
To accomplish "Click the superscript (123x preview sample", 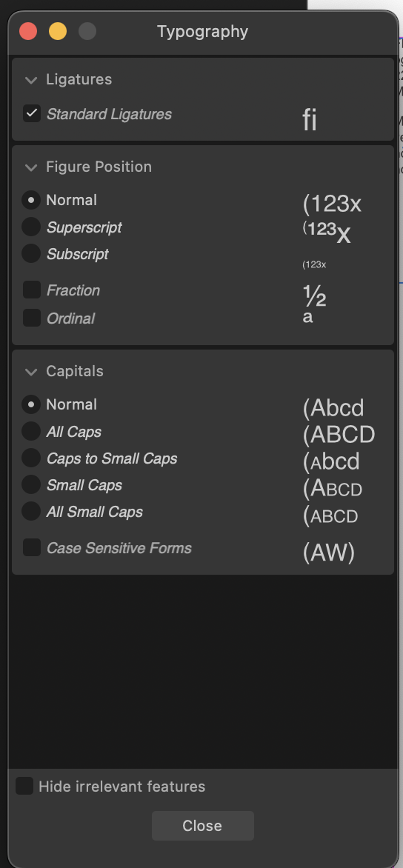I will (327, 231).
